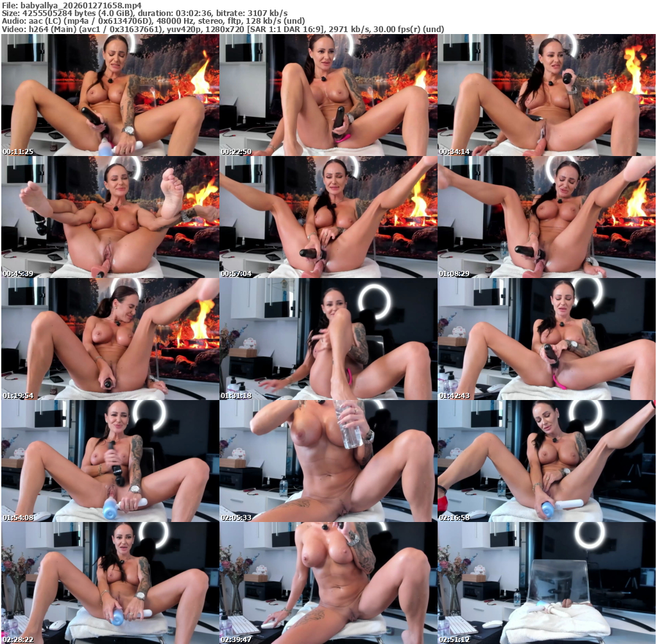Pick the frame stamped 01:19:54
Viewport: 657px width, 644px height.
pos(110,339)
